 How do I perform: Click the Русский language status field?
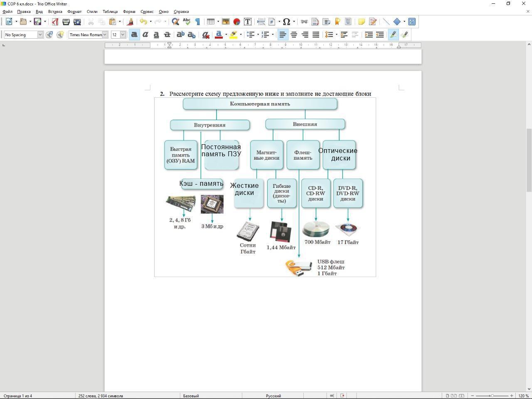click(273, 396)
